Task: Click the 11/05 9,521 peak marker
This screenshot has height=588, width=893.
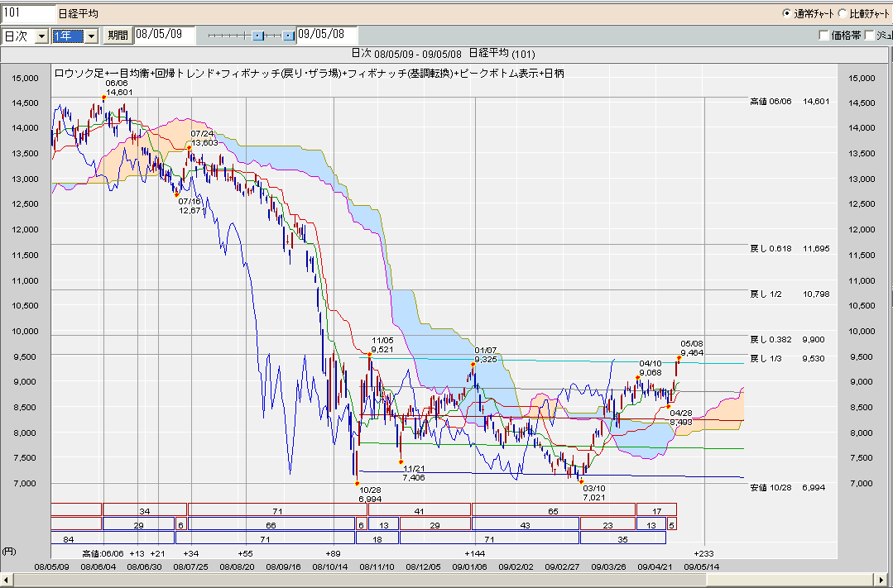Action: (370, 354)
